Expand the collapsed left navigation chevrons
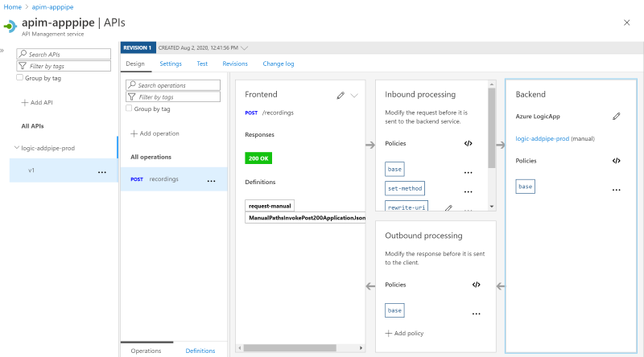Screen dimensions: 644x357 [x=2, y=51]
